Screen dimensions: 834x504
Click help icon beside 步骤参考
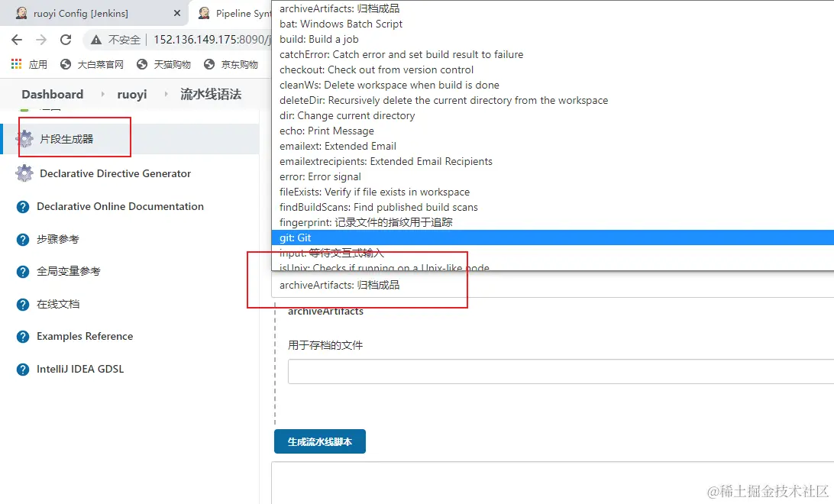[x=23, y=240]
